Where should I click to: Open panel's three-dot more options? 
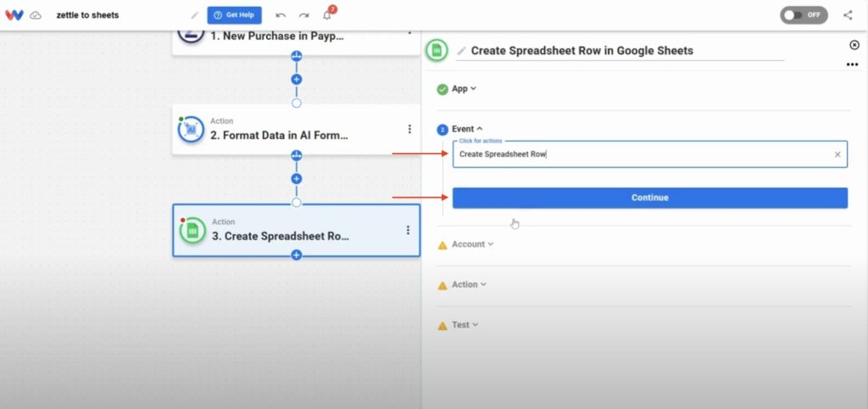point(852,64)
